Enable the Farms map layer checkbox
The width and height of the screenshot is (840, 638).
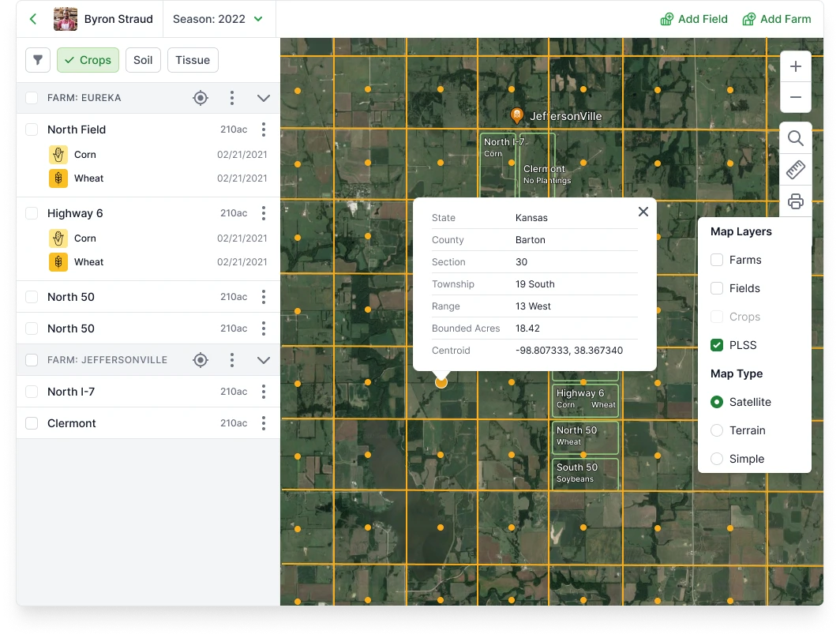click(717, 260)
